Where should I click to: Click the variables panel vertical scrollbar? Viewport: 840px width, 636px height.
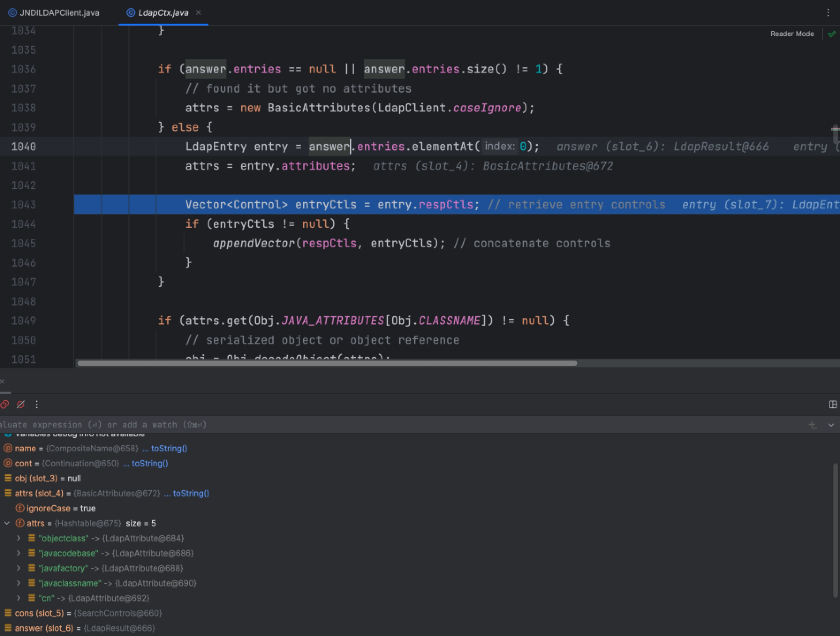pos(835,530)
